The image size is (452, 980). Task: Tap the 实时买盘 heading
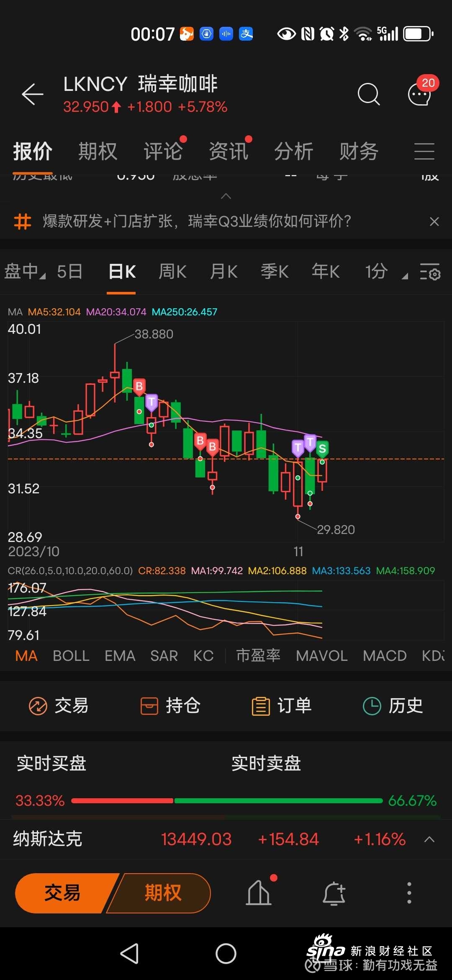tap(51, 763)
